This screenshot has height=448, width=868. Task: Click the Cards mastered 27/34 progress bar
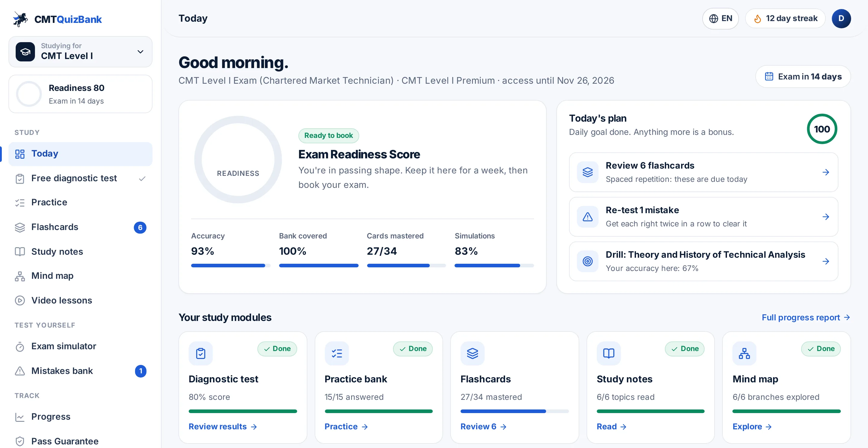pyautogui.click(x=406, y=266)
